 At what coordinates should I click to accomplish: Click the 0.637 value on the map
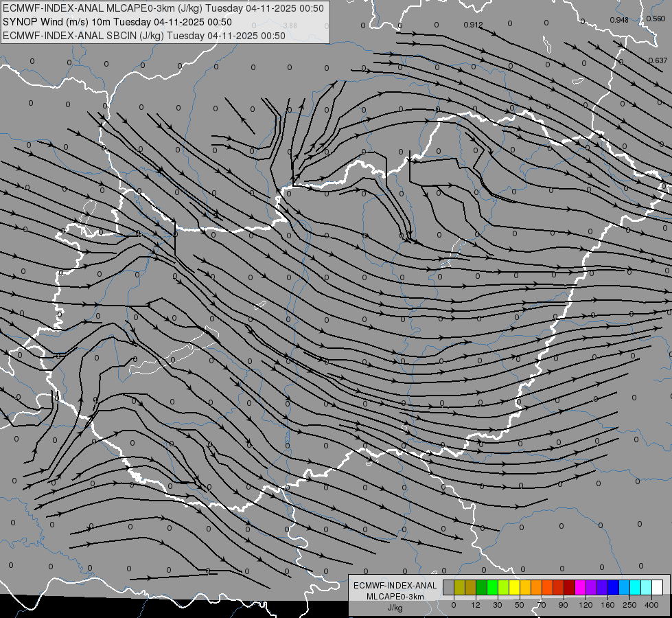tap(658, 60)
